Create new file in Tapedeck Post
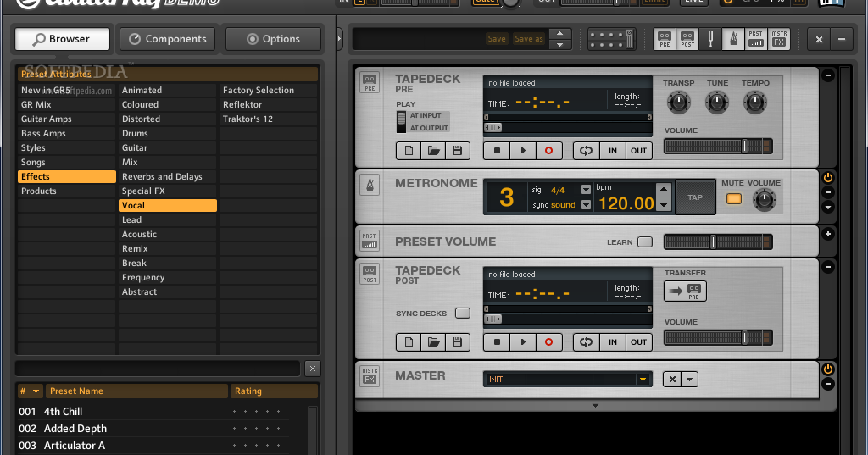This screenshot has width=868, height=455. [409, 342]
